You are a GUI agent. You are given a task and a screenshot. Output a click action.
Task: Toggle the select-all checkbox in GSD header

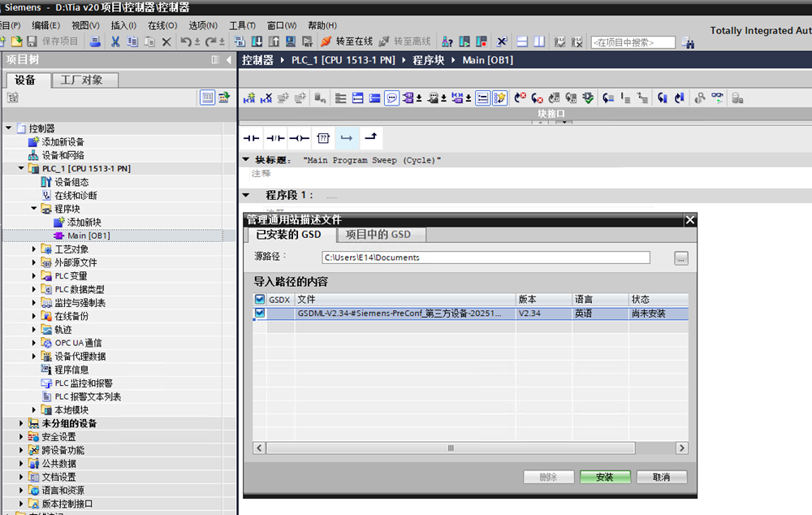pos(260,300)
